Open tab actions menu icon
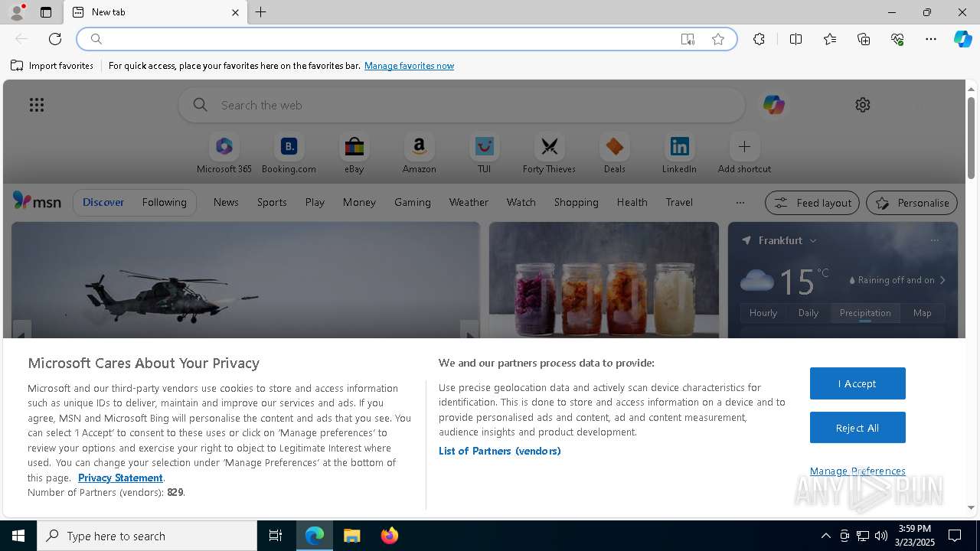 coord(46,12)
